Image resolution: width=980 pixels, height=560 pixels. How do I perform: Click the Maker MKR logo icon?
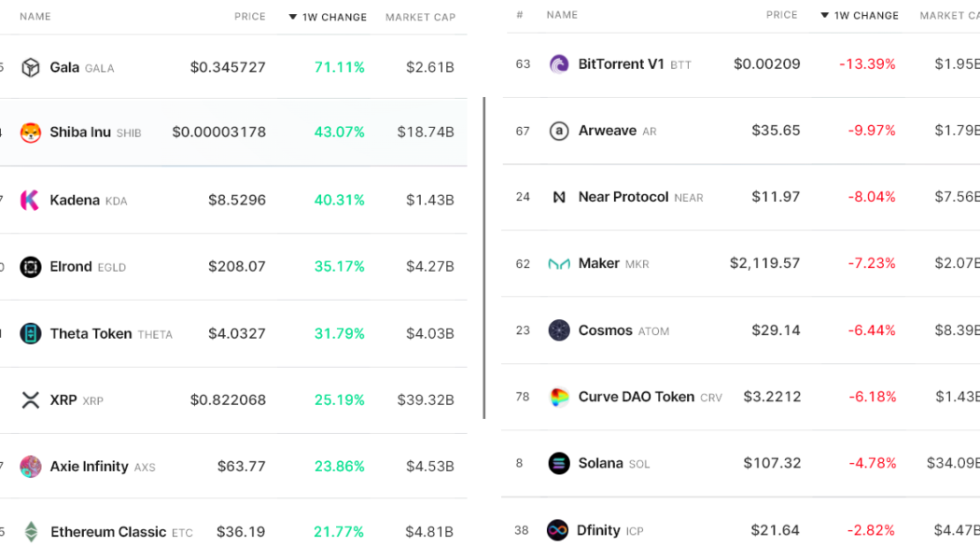558,263
